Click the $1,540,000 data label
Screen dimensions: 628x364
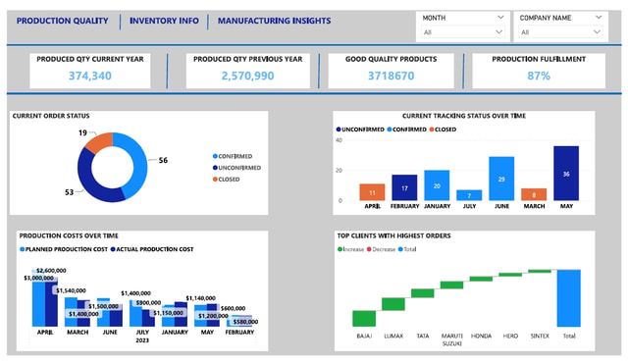click(71, 290)
